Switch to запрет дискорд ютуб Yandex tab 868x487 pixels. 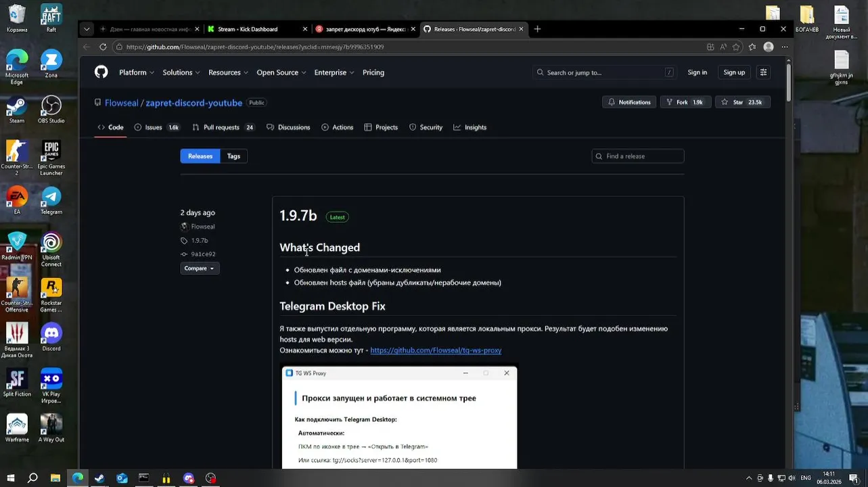(x=365, y=29)
